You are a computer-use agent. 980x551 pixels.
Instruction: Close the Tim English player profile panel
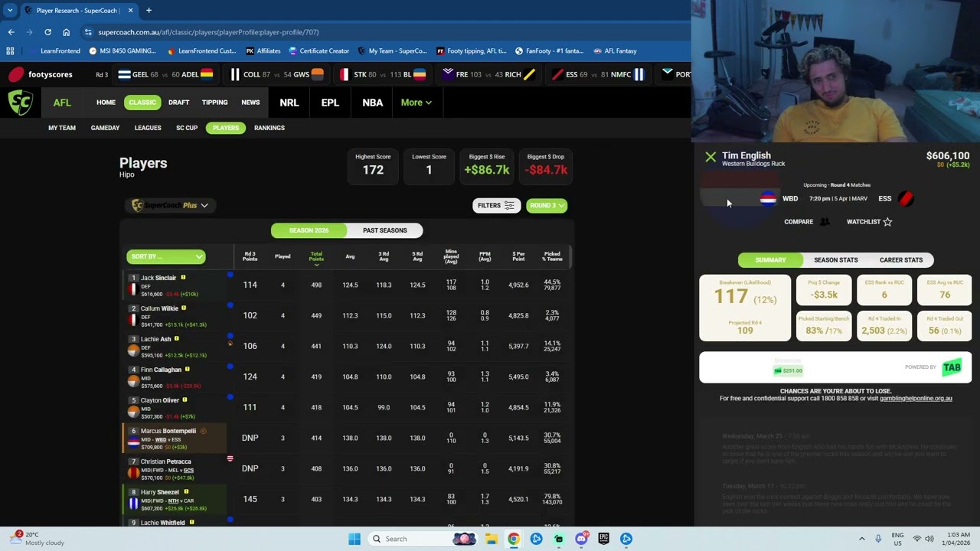710,157
